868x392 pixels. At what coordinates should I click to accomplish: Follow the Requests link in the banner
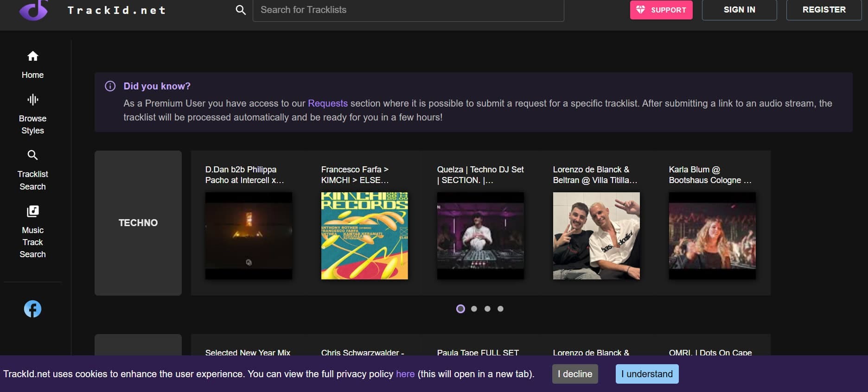click(x=327, y=103)
